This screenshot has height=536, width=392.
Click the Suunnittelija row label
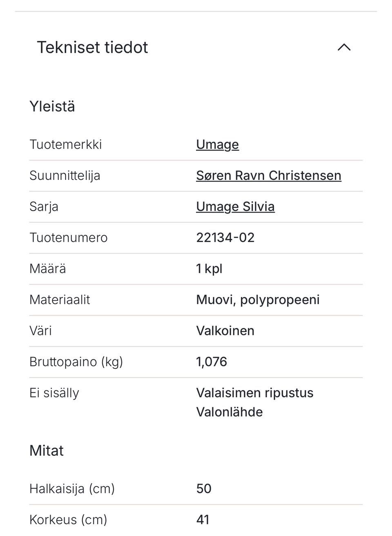pyautogui.click(x=65, y=175)
